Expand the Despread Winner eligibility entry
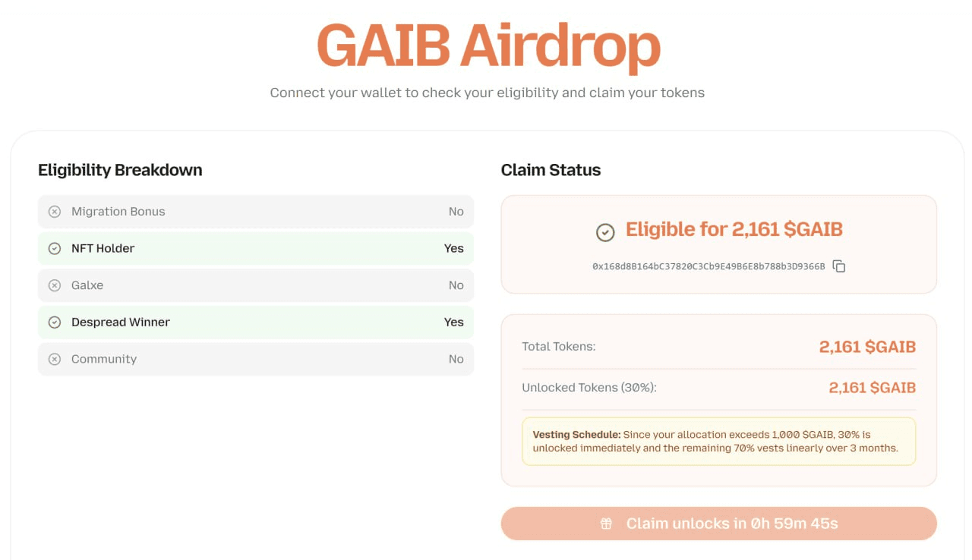This screenshot has height=560, width=972. click(x=256, y=322)
